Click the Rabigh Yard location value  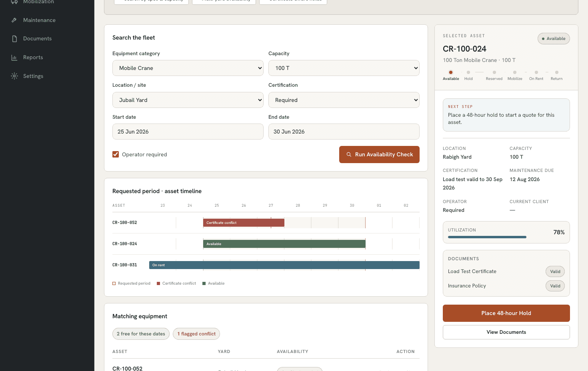click(457, 157)
